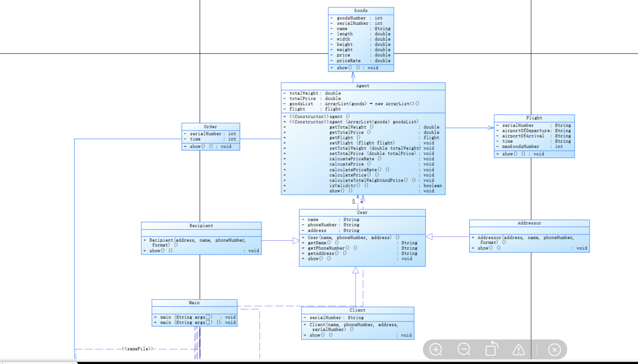Click the maxGoodsNumber attribute in Flight
This screenshot has width=638, height=364.
(x=520, y=146)
